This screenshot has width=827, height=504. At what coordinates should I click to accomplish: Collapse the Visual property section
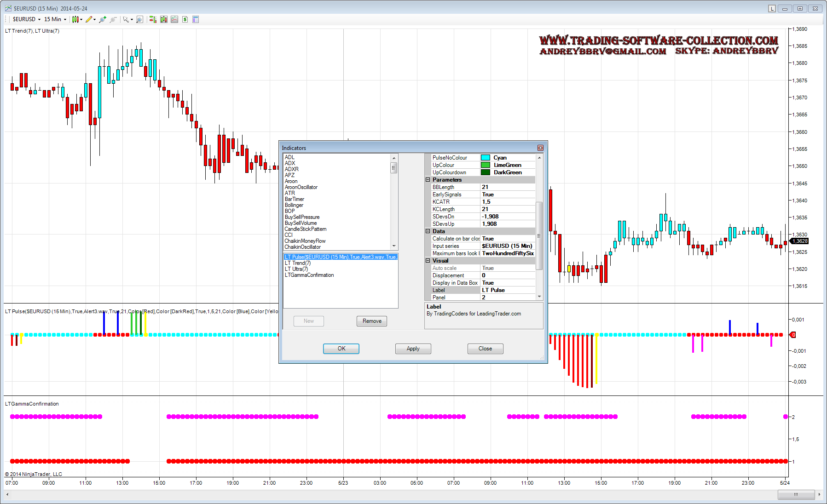tap(428, 261)
